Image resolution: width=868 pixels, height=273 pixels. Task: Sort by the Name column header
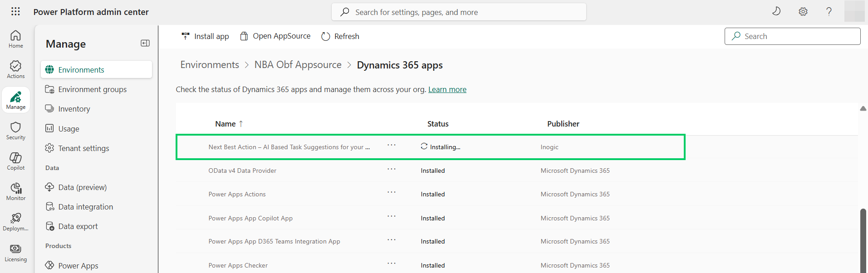coord(226,124)
